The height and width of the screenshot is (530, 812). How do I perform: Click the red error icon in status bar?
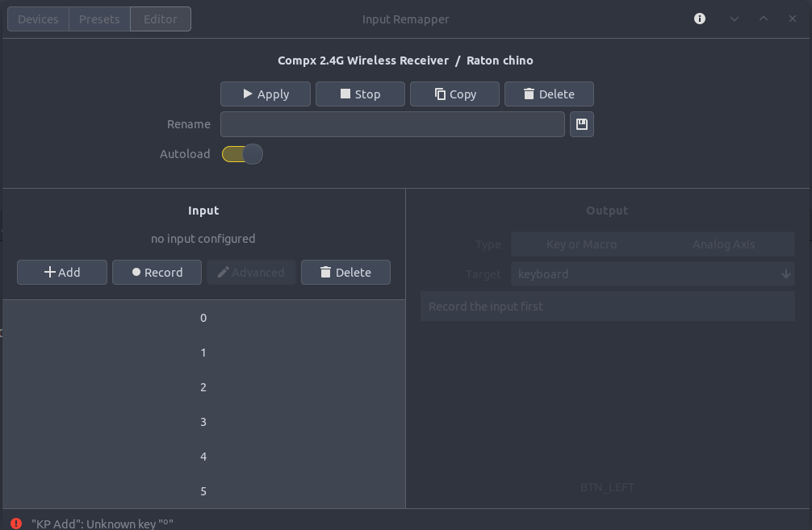[17, 524]
